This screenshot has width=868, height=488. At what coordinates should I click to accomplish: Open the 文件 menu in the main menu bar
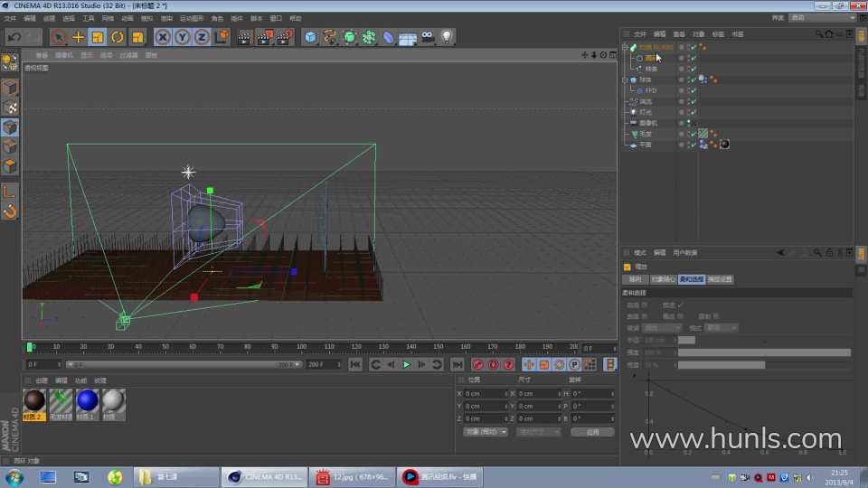click(x=10, y=18)
